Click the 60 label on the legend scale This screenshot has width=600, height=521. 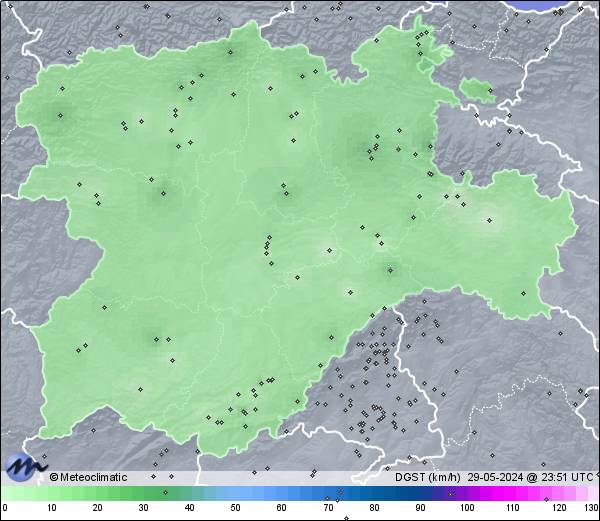[282, 509]
